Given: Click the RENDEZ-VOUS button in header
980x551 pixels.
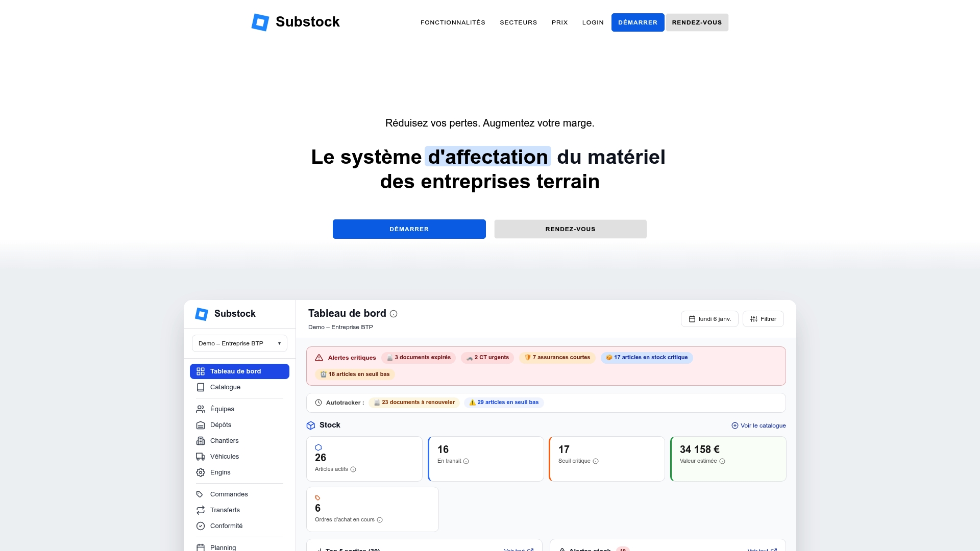Looking at the screenshot, I should click(x=697, y=22).
